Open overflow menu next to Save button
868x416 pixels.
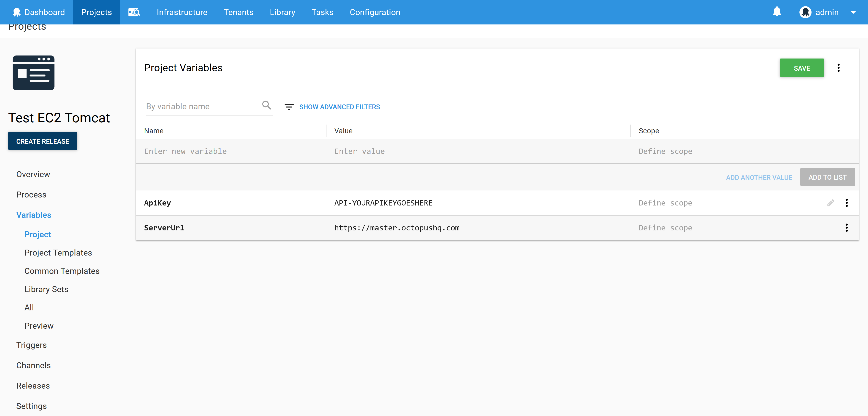pyautogui.click(x=838, y=68)
